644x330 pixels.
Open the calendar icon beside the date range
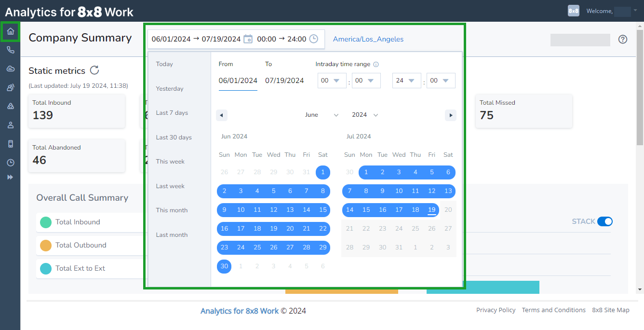(248, 39)
